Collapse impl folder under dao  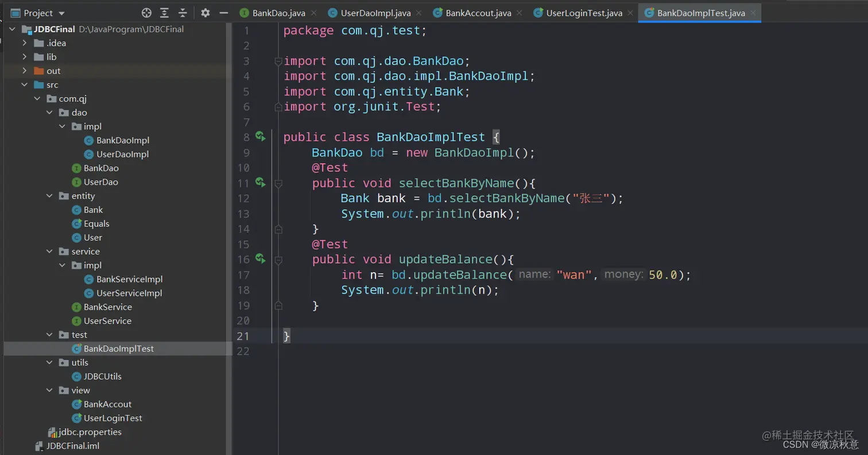[x=62, y=126]
